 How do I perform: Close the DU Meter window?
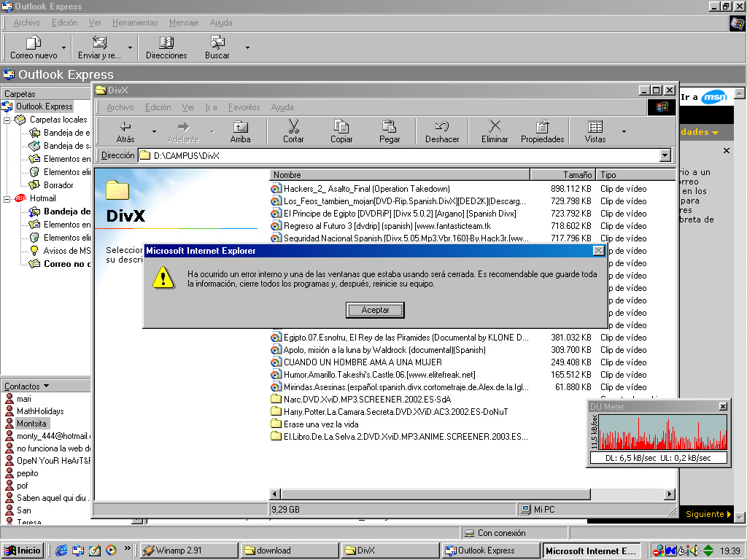723,407
